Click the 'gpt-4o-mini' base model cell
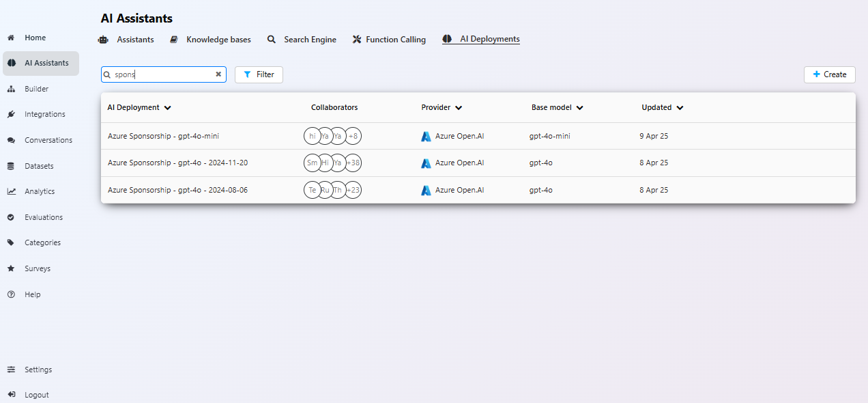The width and height of the screenshot is (868, 403). coord(549,136)
